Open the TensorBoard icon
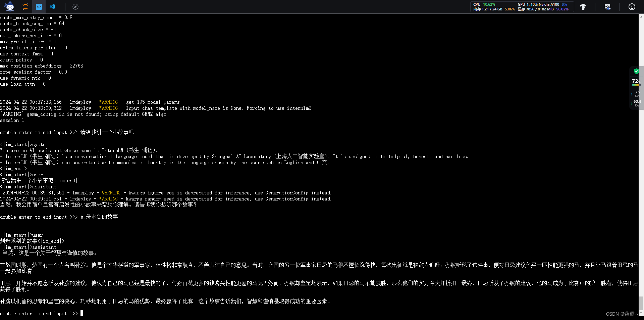 583,7
